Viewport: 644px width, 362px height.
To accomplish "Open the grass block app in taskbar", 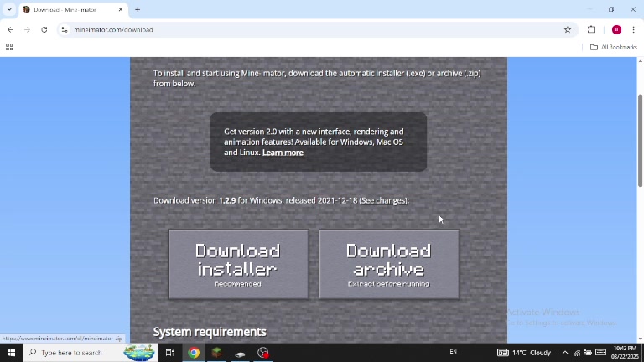I will tap(217, 353).
